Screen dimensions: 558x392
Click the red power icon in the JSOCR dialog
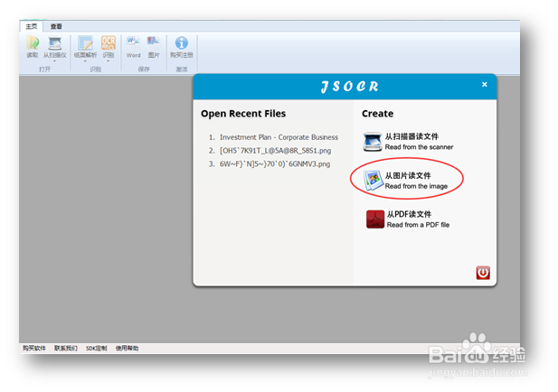483,273
